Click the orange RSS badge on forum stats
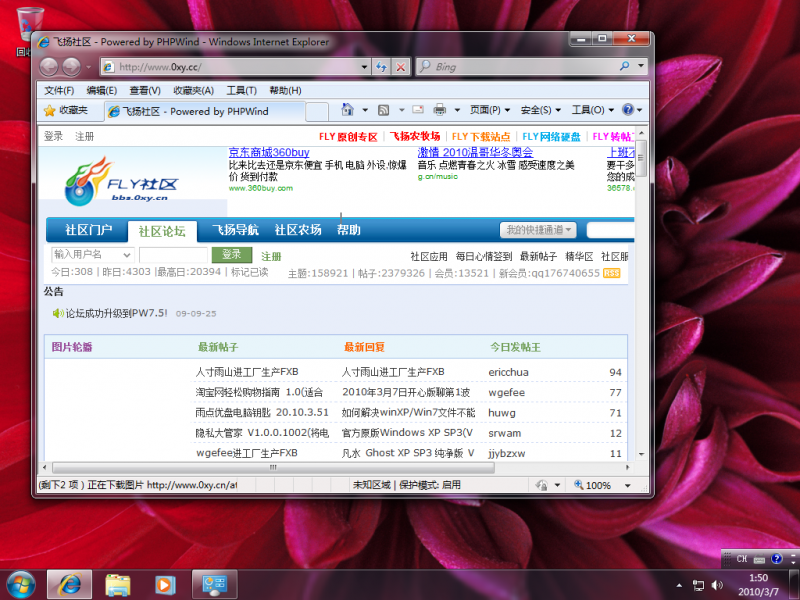 pyautogui.click(x=611, y=273)
